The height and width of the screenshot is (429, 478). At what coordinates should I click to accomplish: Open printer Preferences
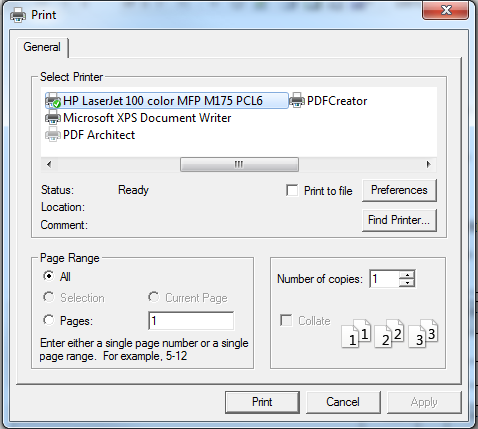pyautogui.click(x=399, y=190)
